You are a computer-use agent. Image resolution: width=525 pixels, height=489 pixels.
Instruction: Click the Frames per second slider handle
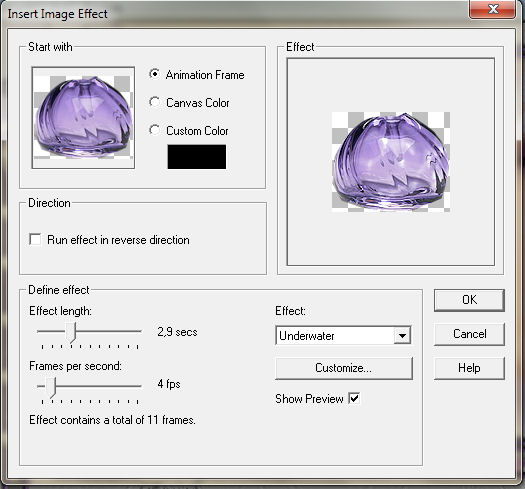[51, 388]
